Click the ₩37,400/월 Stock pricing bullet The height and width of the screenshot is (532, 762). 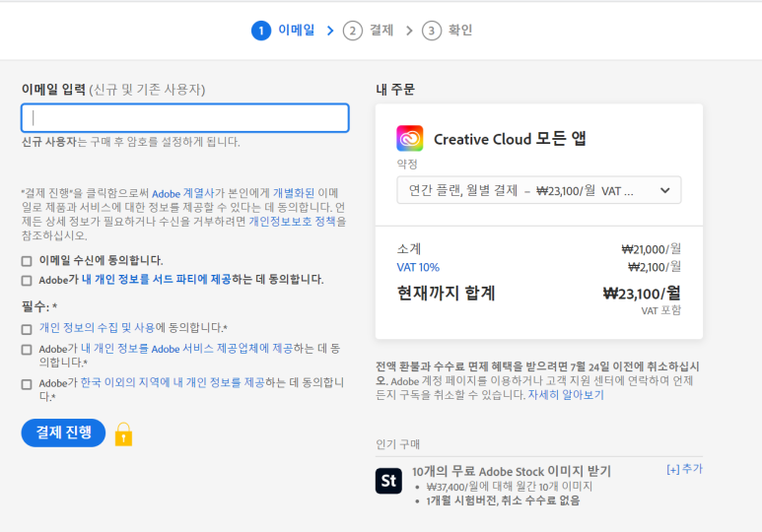[510, 487]
